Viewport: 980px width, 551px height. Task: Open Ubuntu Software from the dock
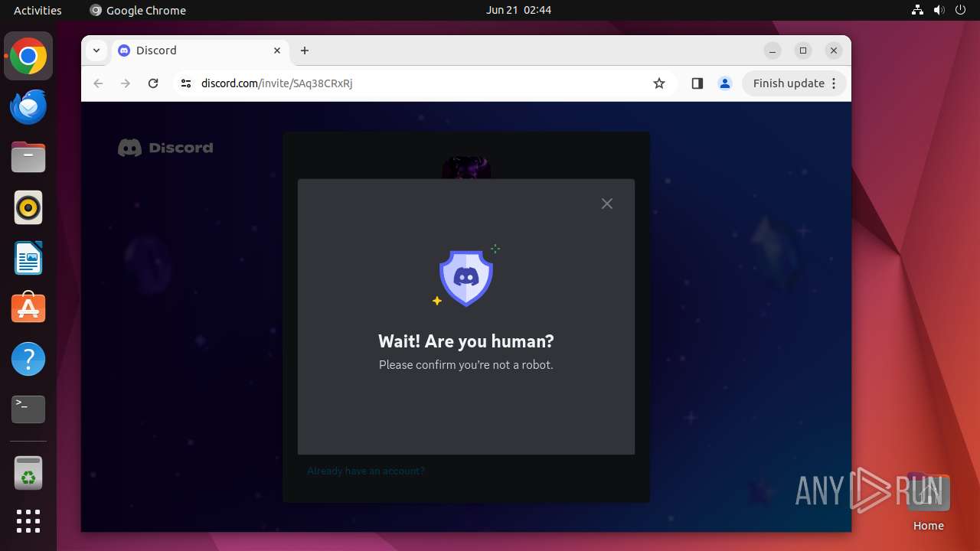28,308
